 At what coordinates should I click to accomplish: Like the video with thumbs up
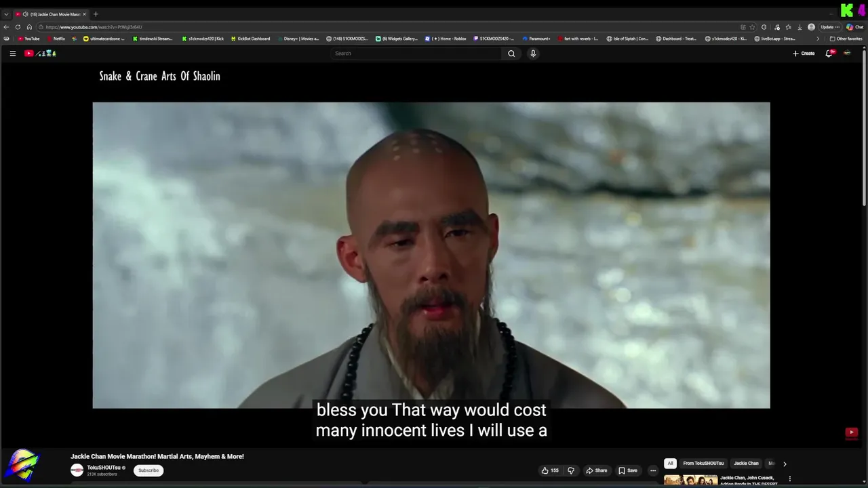point(550,470)
